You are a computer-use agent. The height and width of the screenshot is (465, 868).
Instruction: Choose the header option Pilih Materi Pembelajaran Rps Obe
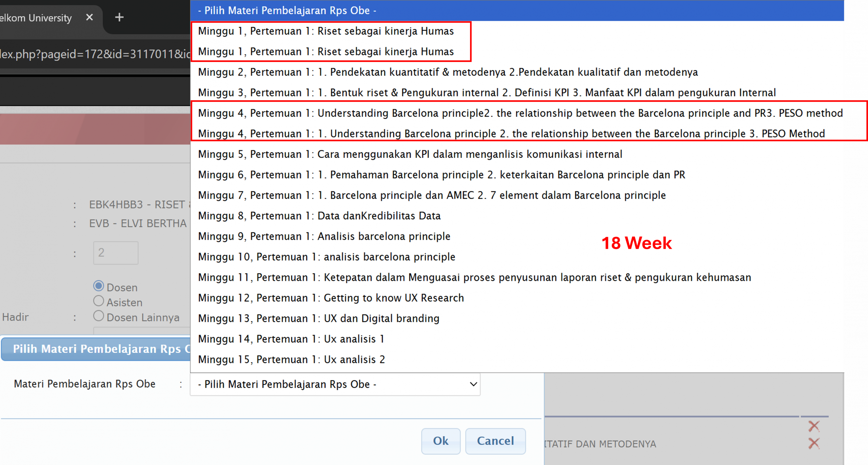[517, 11]
